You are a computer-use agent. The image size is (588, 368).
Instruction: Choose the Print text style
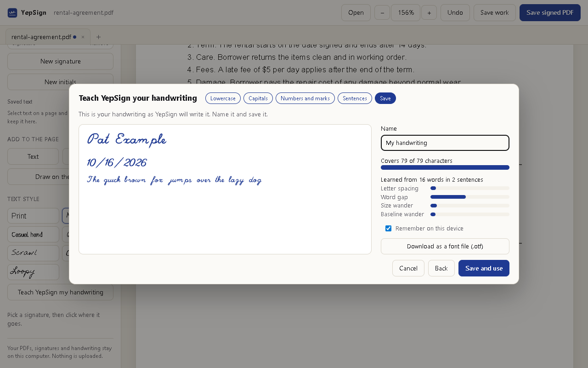33,216
